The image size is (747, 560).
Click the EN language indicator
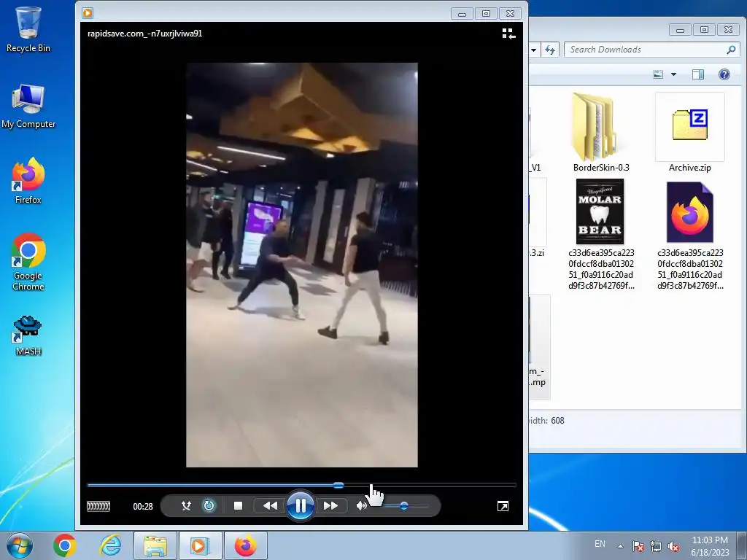[600, 544]
